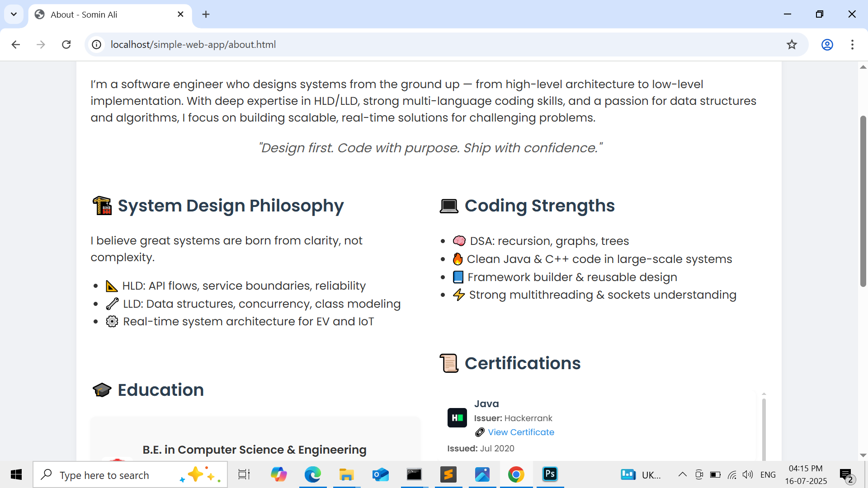Click the certifications panel scrollbar
The height and width of the screenshot is (488, 868).
coord(764,427)
